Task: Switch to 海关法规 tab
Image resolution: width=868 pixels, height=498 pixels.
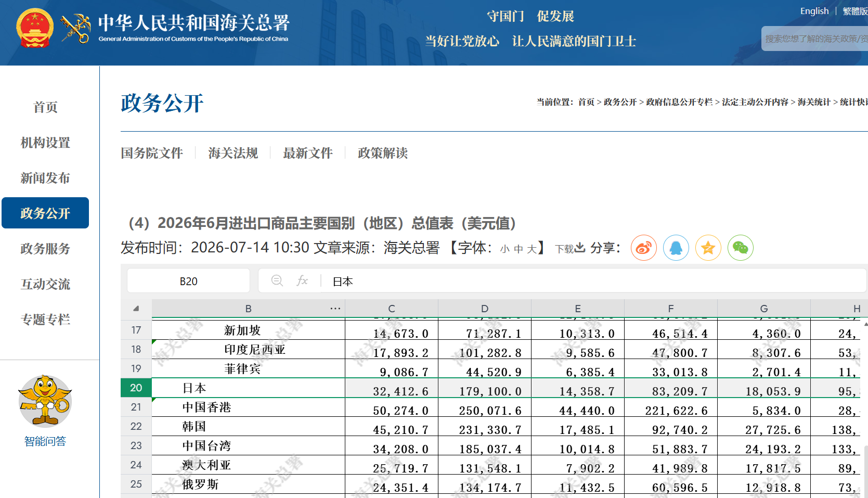Action: point(233,153)
